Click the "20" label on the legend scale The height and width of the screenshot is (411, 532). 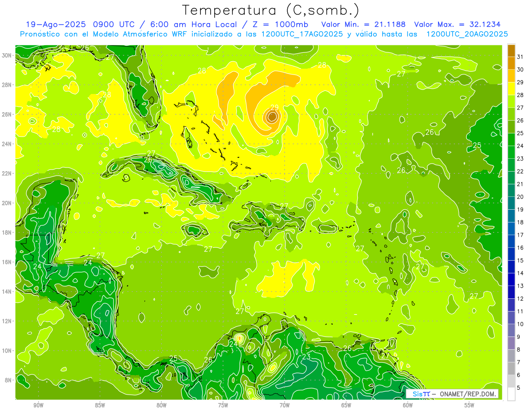(x=520, y=197)
